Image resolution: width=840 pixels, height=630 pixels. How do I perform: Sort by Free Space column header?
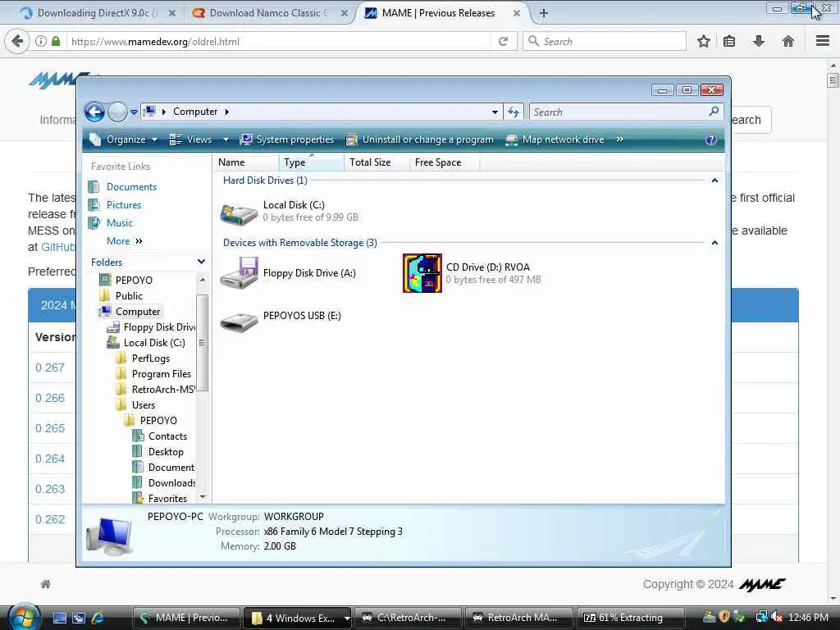click(444, 162)
